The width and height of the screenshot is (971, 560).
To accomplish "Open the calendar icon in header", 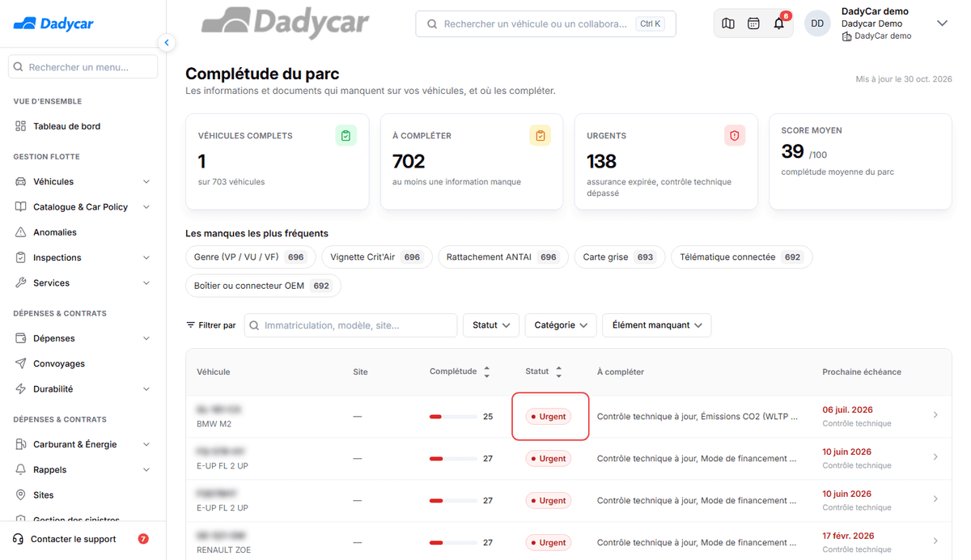I will 753,23.
